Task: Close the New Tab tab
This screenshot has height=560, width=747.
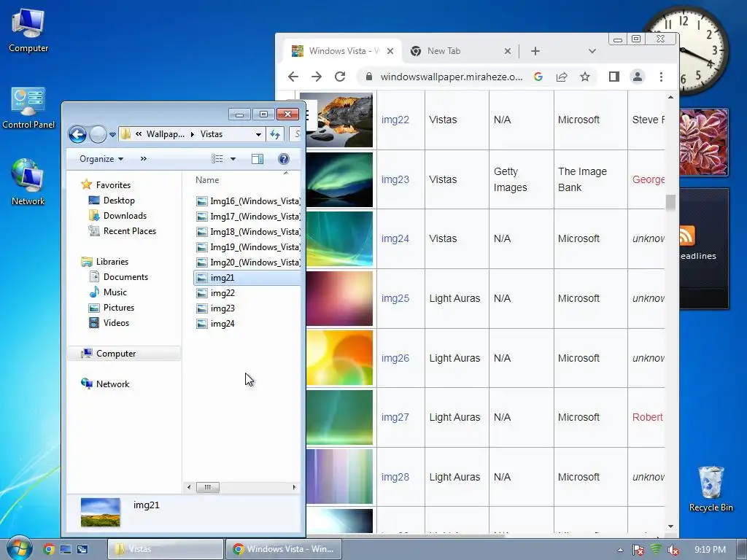Action: tap(508, 51)
